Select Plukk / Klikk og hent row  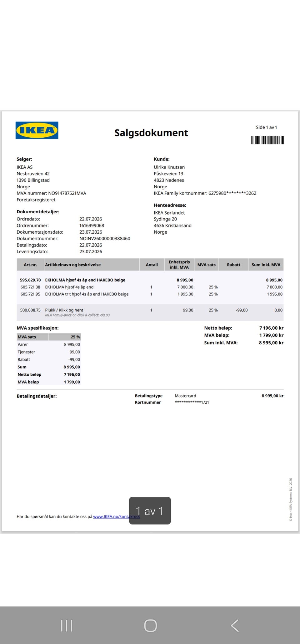(x=150, y=312)
